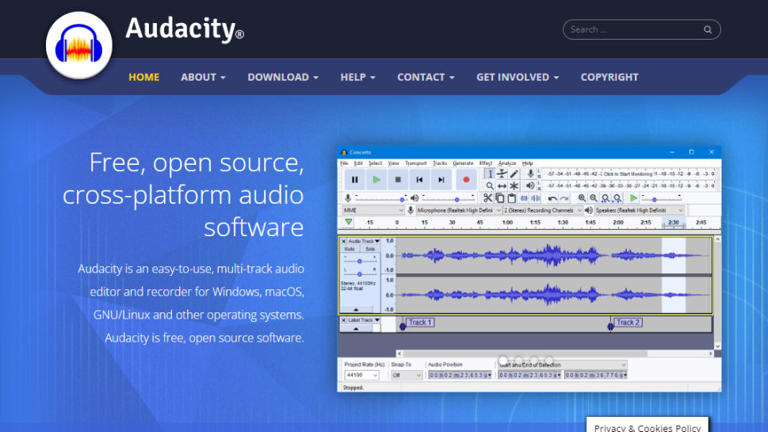This screenshot has height=432, width=768.
Task: Select the Draw (pencil) tool
Action: pos(514,174)
